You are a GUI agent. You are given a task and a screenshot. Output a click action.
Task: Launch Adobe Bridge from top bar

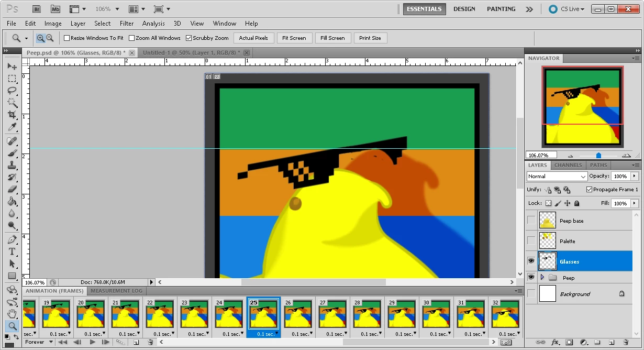pos(37,9)
